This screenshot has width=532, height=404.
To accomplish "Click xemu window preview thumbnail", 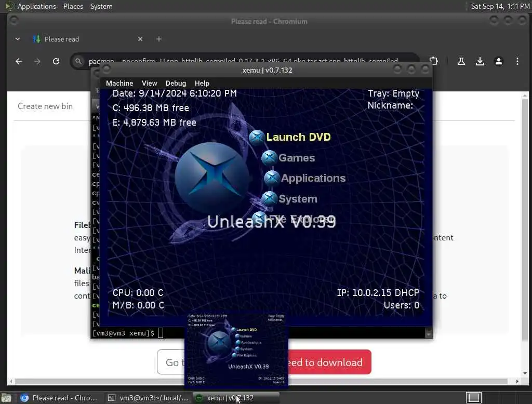I will coord(236,350).
